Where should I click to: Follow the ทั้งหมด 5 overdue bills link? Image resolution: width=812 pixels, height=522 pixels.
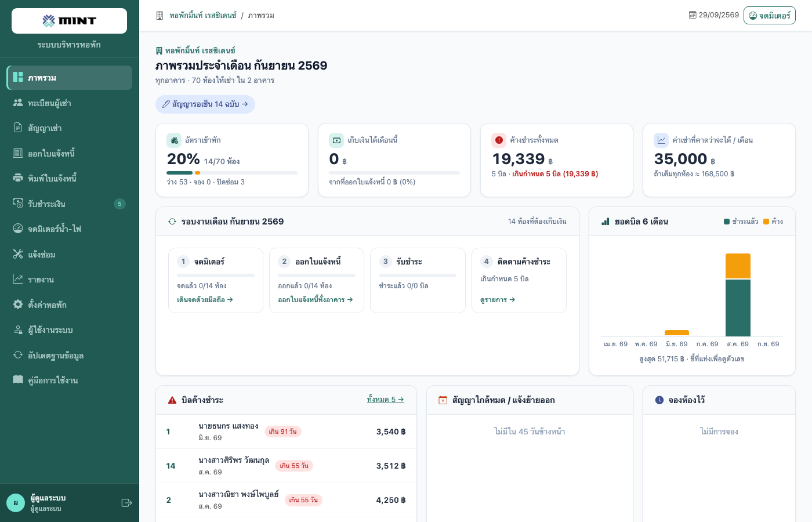pos(386,400)
